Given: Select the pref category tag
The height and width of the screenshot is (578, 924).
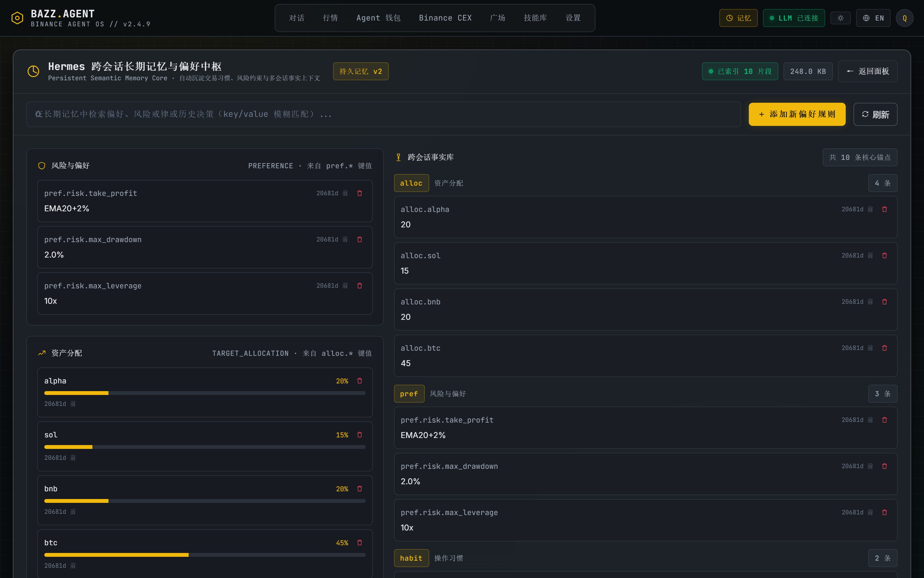Looking at the screenshot, I should pos(409,394).
